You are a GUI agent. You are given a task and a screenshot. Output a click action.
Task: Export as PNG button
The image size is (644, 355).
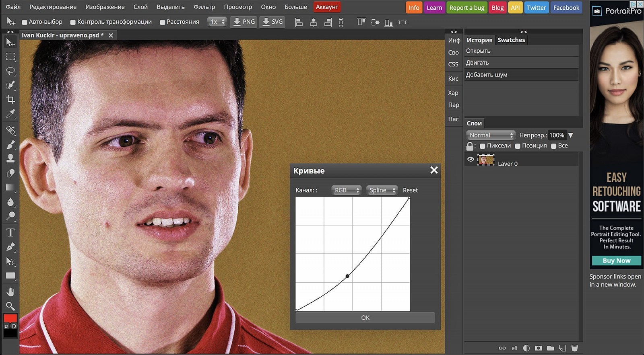(x=244, y=22)
